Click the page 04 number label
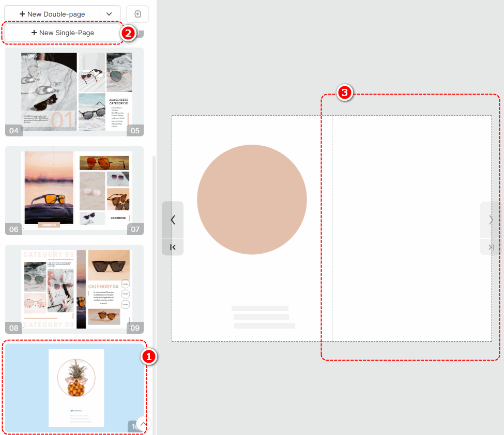This screenshot has width=504, height=435. pyautogui.click(x=14, y=131)
